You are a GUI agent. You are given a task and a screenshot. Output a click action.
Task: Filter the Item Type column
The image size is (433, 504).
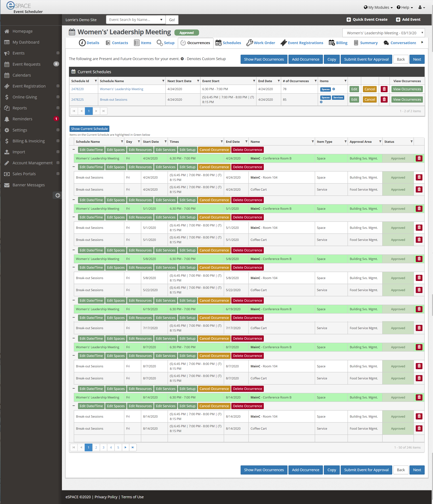pyautogui.click(x=346, y=141)
